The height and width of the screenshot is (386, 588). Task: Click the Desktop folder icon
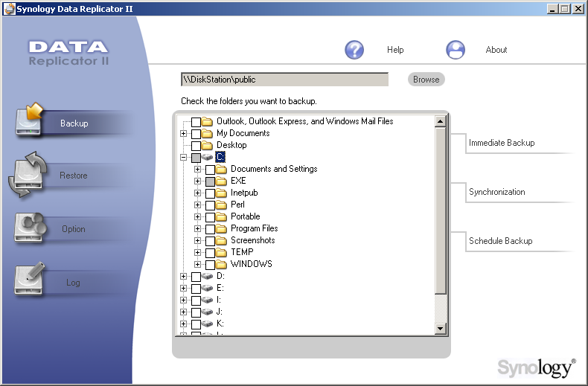pos(207,145)
